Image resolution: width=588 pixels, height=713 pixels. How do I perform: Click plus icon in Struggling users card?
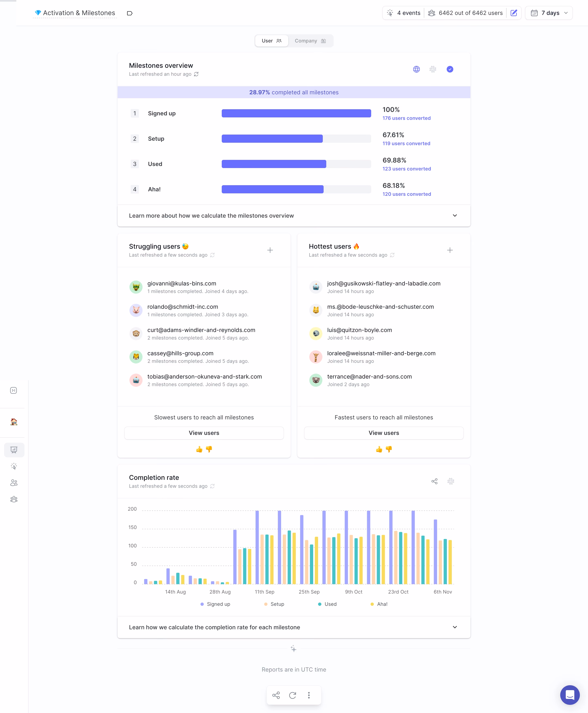coord(270,250)
